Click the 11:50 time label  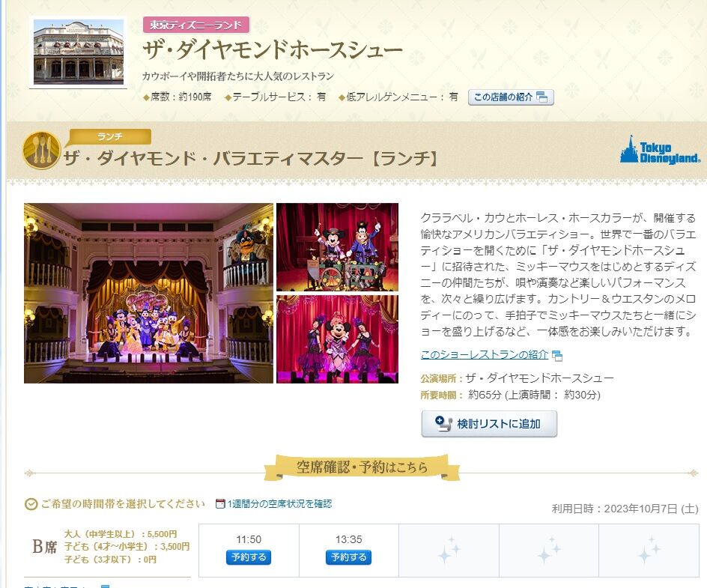point(249,539)
